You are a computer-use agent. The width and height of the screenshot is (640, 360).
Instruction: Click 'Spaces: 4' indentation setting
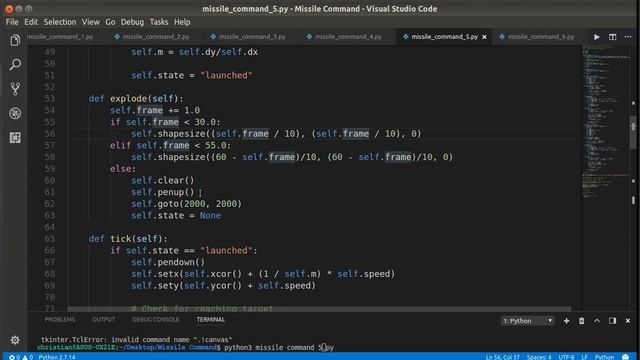(x=539, y=357)
